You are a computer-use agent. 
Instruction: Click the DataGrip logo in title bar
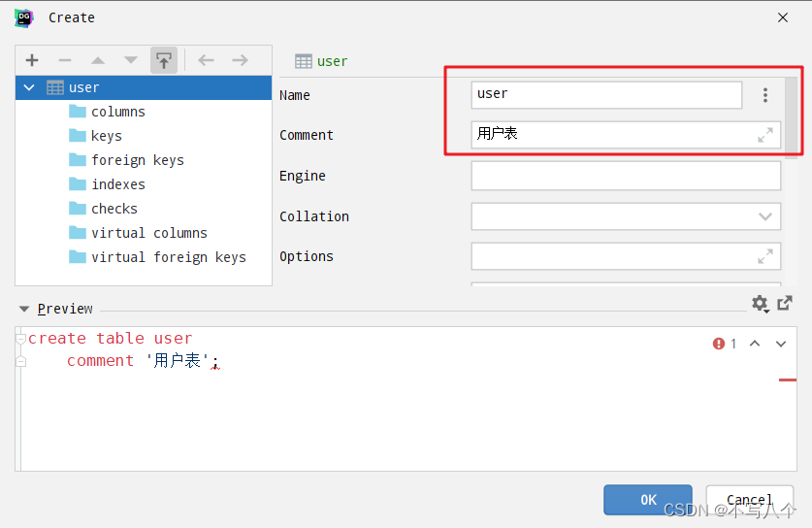tap(24, 18)
